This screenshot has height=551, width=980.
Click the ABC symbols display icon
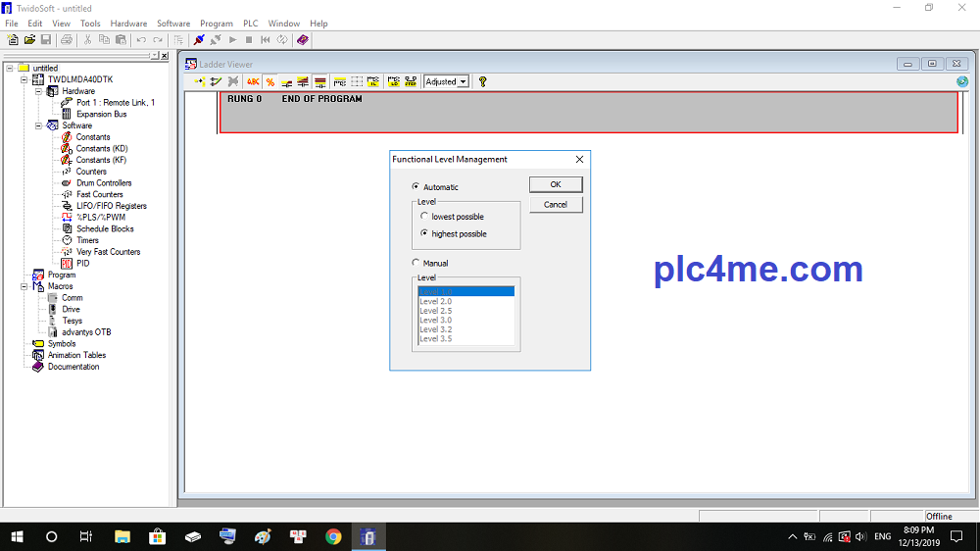click(253, 82)
